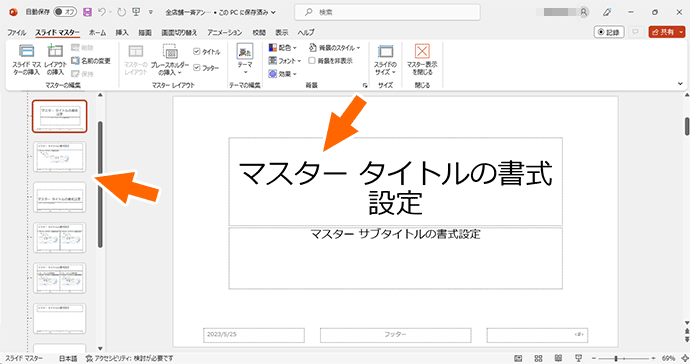Click the 日本語 language status
The height and width of the screenshot is (364, 690).
tap(68, 358)
